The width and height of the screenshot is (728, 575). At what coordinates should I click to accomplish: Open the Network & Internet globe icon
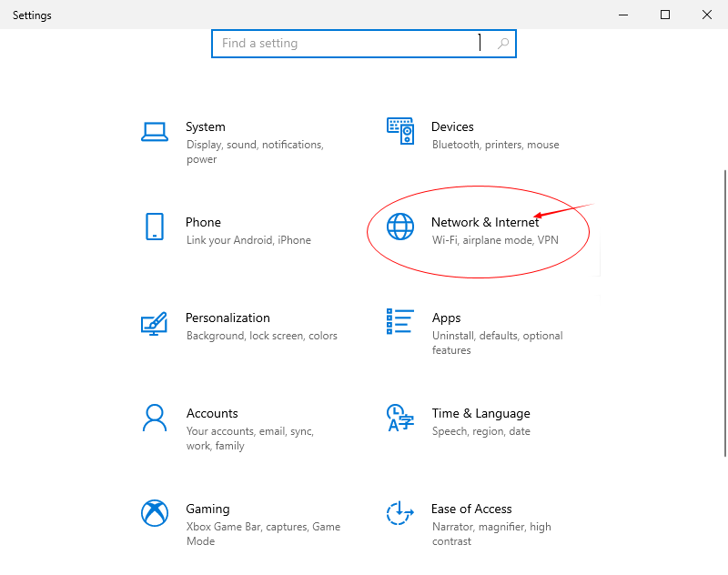[x=400, y=227]
